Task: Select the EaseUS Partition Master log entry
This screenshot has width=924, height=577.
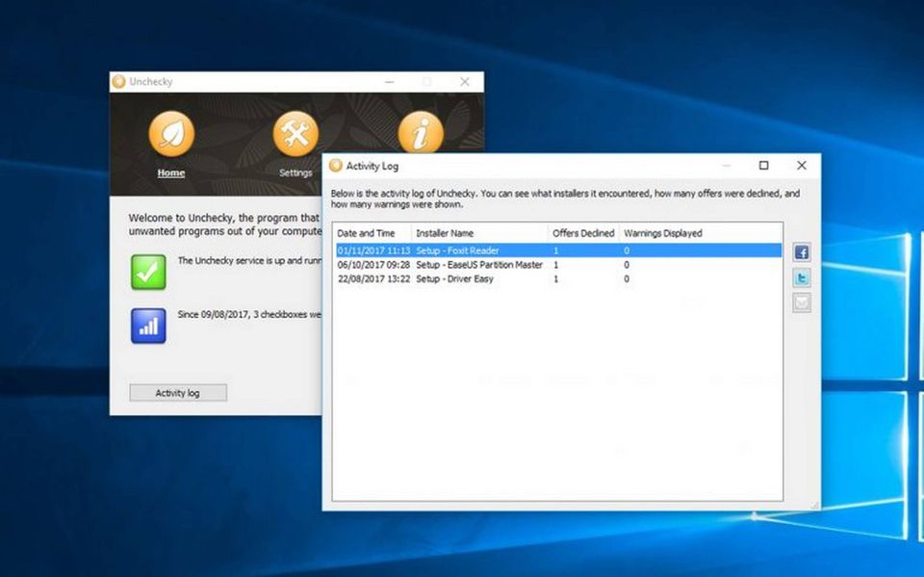Action: pos(478,265)
